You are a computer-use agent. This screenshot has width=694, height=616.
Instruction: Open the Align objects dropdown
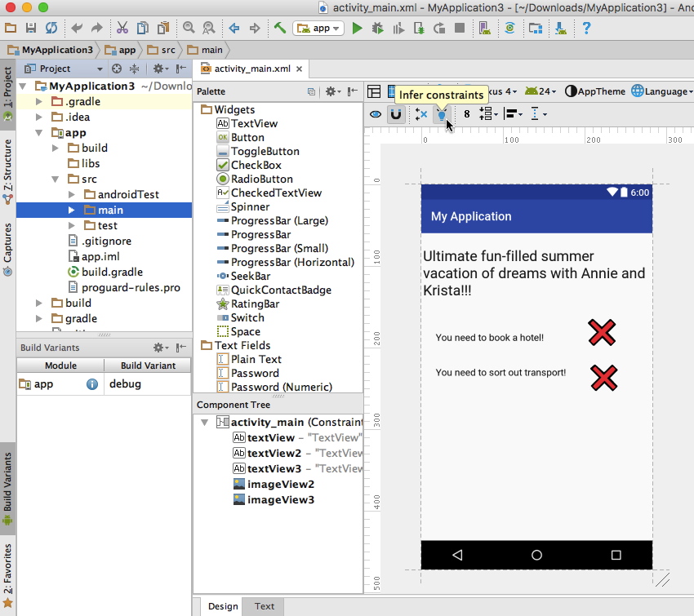pyautogui.click(x=513, y=114)
